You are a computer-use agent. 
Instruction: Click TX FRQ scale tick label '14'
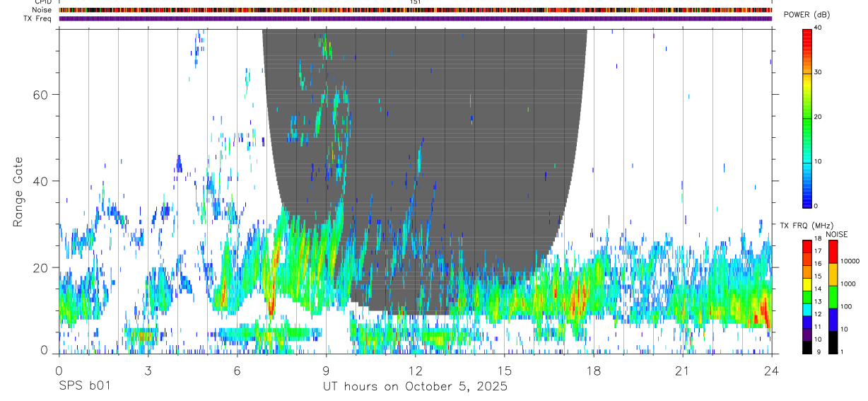[x=818, y=289]
